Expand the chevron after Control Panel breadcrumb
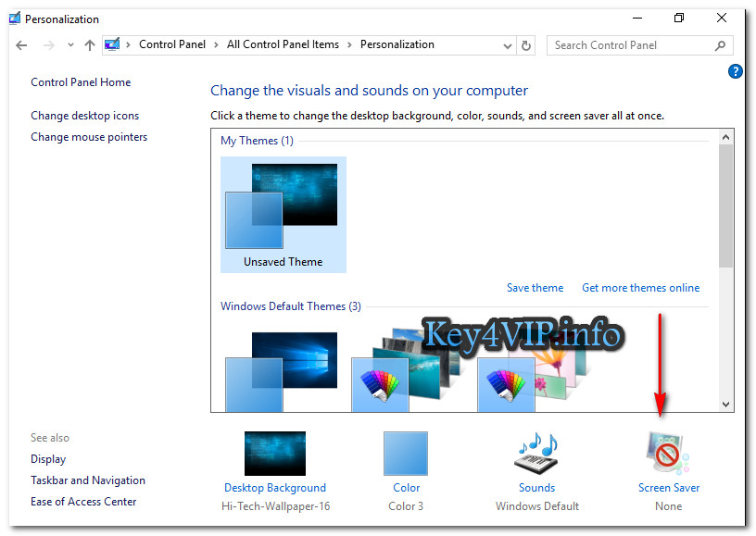 216,44
